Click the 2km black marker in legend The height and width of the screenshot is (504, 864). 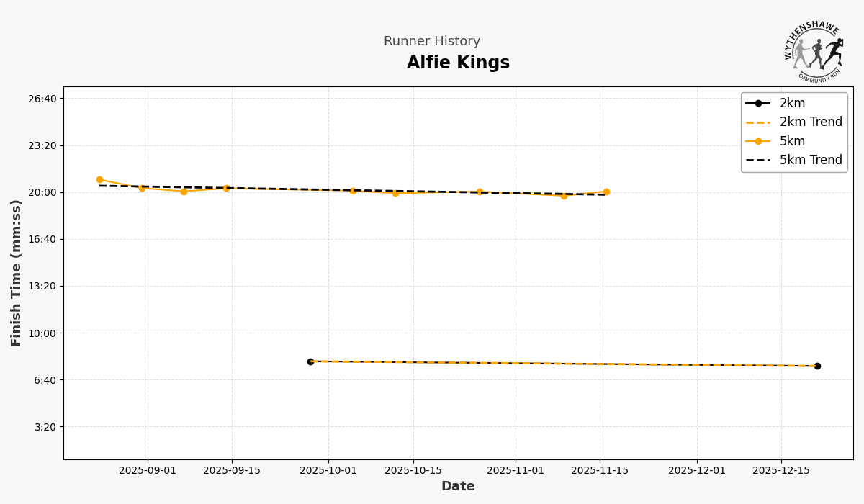click(x=758, y=103)
